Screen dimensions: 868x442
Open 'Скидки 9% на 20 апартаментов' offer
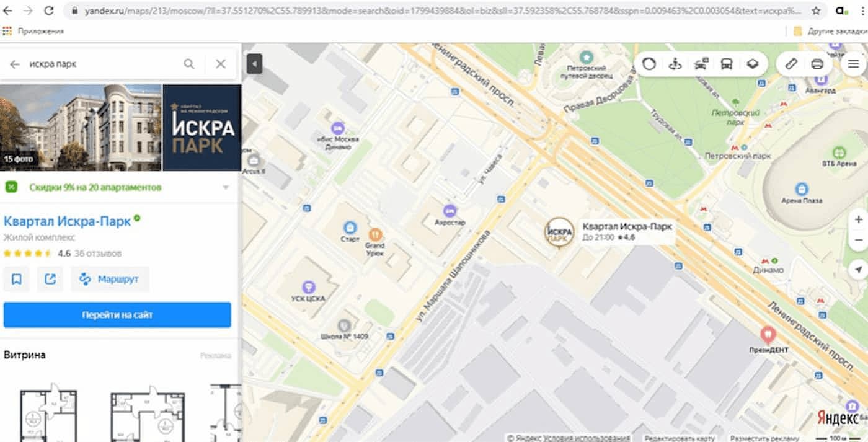95,187
